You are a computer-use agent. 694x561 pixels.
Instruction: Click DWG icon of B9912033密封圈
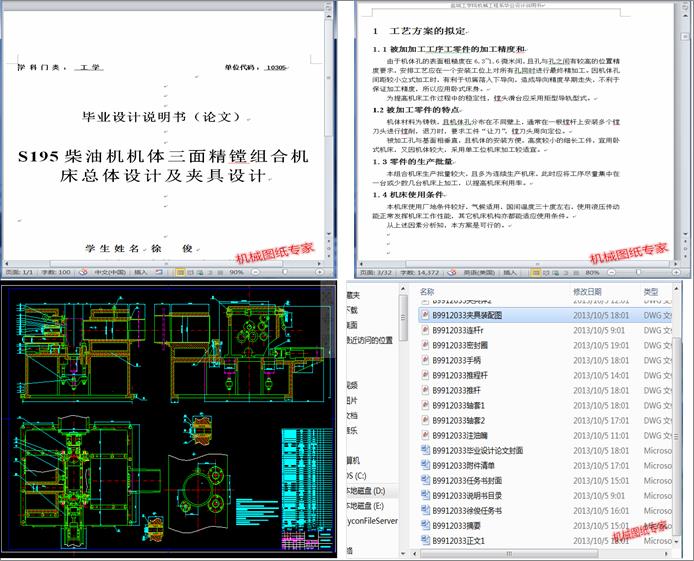pos(424,345)
